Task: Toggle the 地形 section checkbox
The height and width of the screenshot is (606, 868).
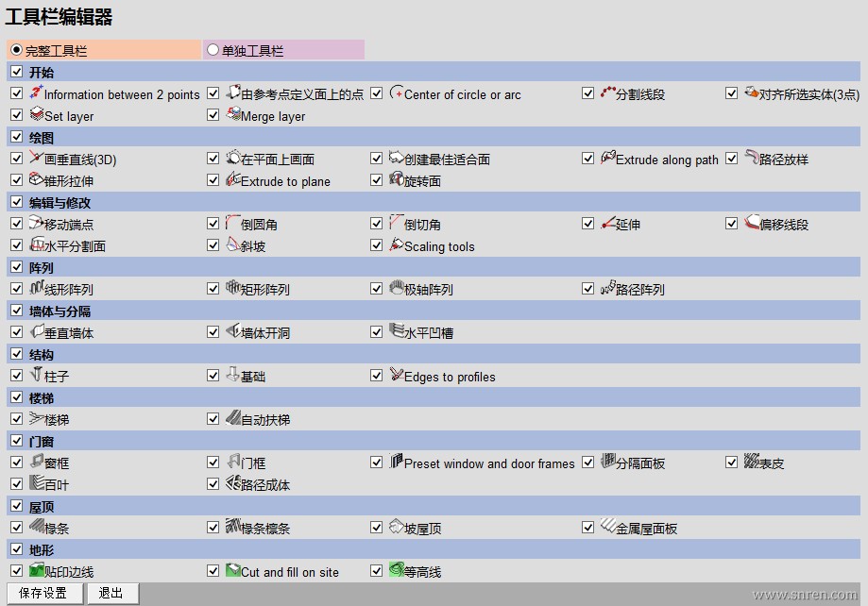Action: point(17,549)
